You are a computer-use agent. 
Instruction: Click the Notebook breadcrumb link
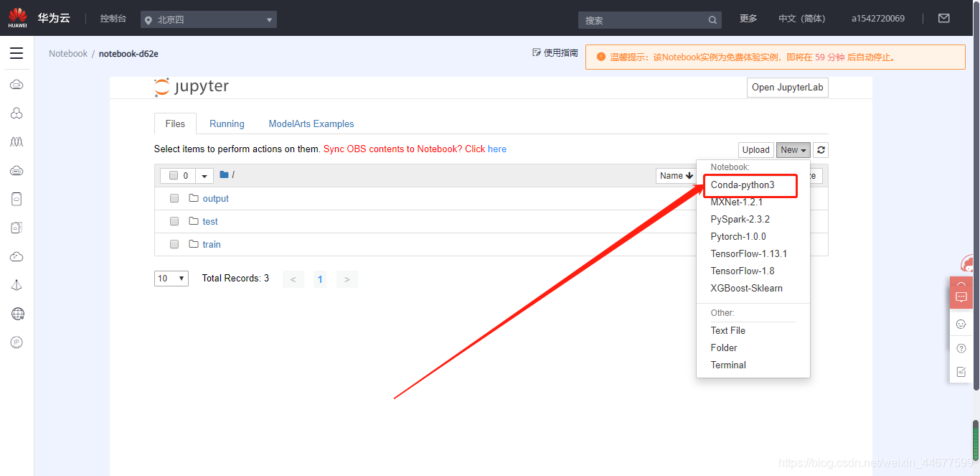pos(68,54)
